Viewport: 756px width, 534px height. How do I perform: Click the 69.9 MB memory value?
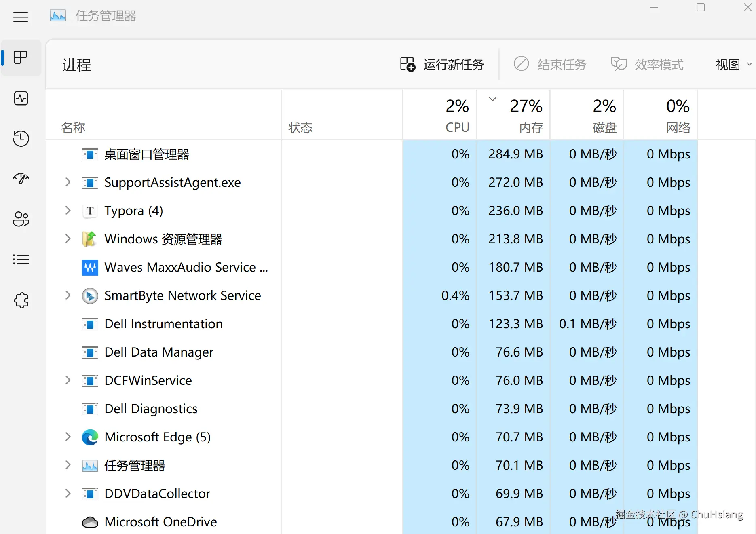tap(519, 494)
